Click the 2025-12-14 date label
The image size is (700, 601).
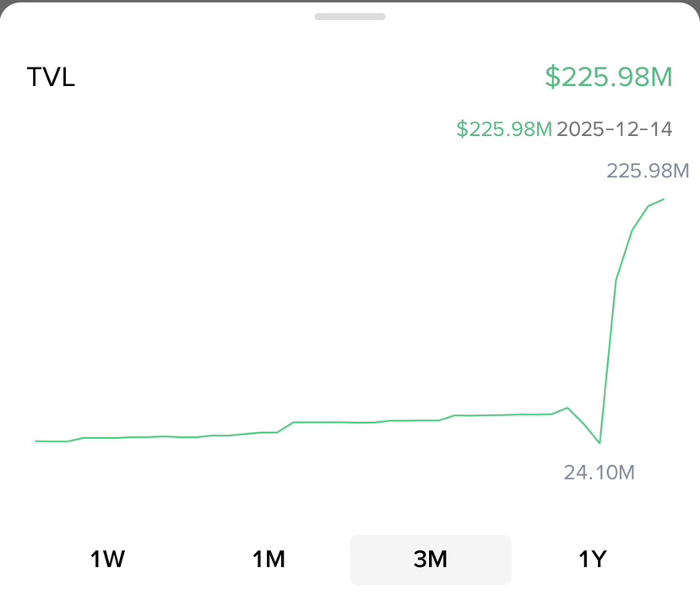point(615,129)
